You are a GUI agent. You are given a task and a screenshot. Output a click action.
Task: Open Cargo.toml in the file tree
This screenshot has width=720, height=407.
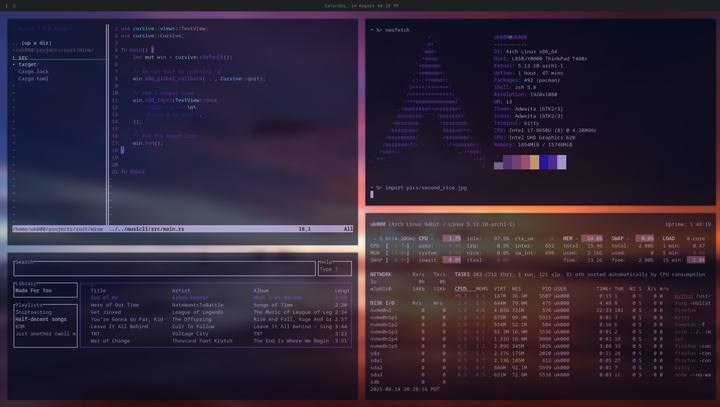tap(33, 79)
